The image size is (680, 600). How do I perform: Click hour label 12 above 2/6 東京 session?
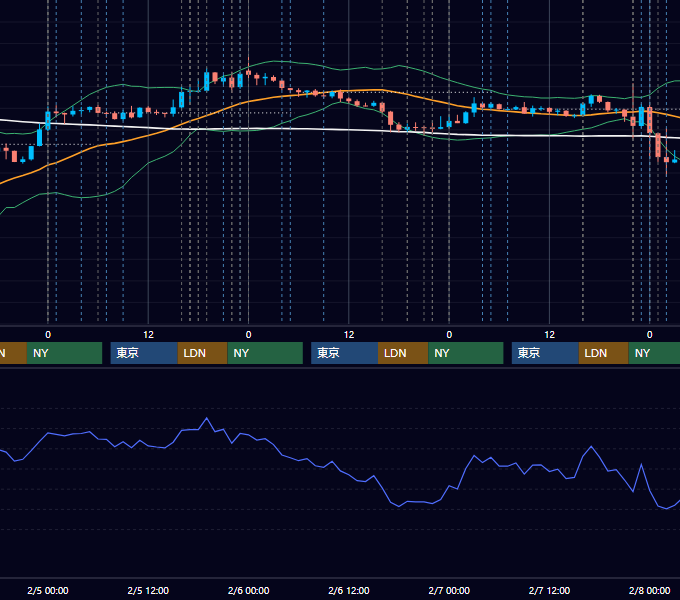coord(349,335)
